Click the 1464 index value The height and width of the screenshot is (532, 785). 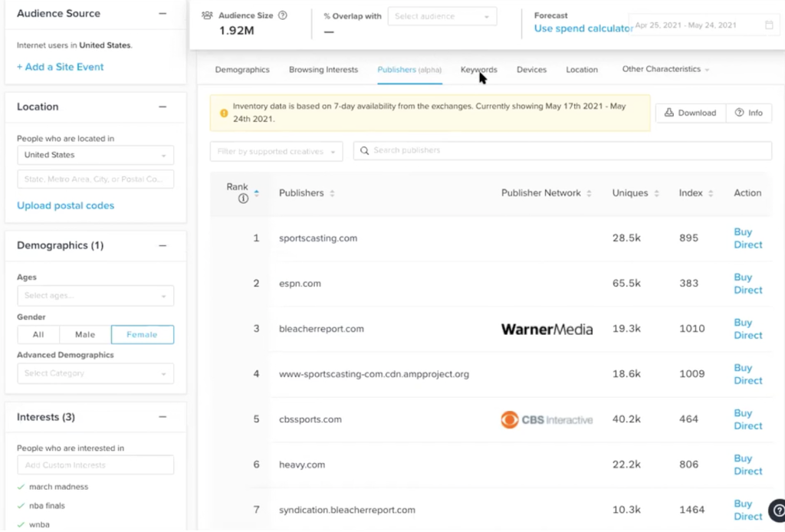coord(692,510)
